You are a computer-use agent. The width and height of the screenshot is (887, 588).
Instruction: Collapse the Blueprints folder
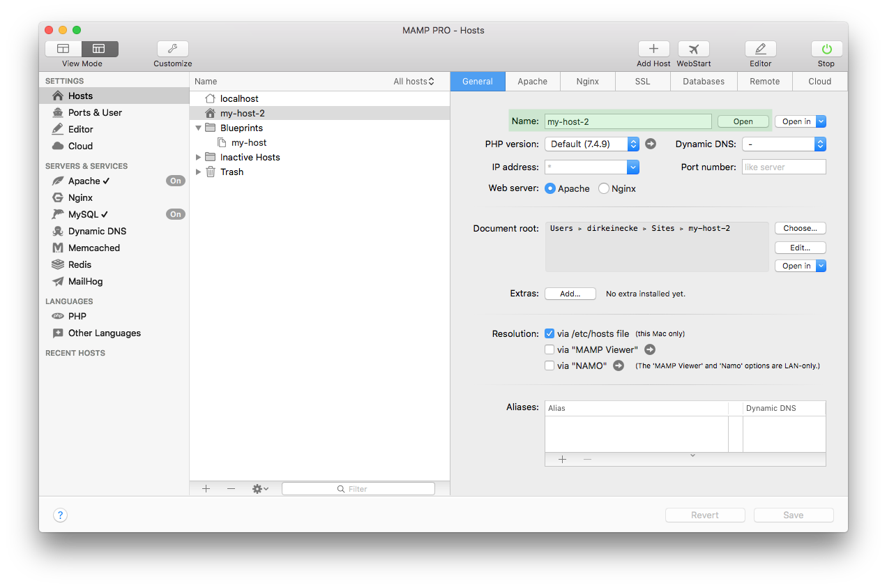click(x=199, y=128)
